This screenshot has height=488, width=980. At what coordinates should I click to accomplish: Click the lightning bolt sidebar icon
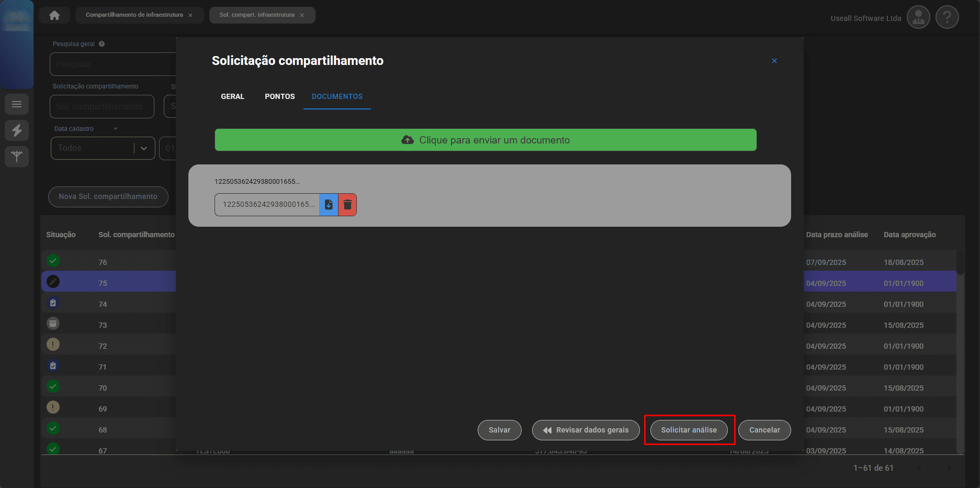pyautogui.click(x=17, y=130)
